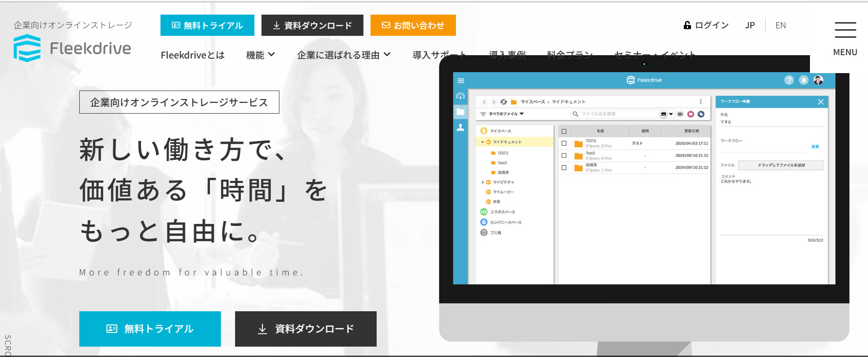Switch language to JP
The image size is (868, 357).
point(750,25)
